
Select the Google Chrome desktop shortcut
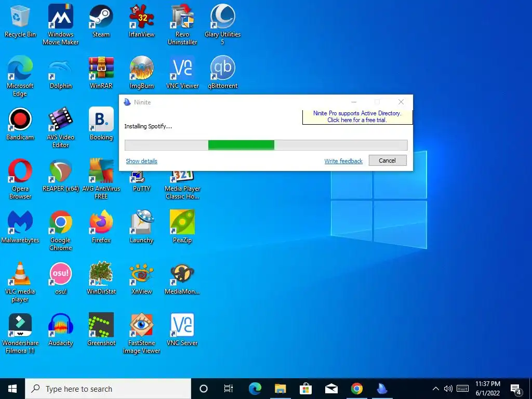[x=60, y=231]
